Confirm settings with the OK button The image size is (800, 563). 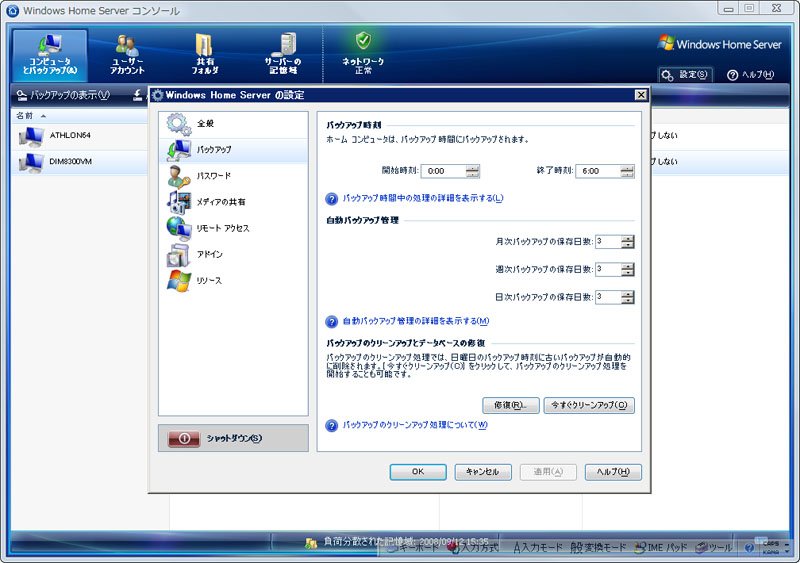(418, 472)
